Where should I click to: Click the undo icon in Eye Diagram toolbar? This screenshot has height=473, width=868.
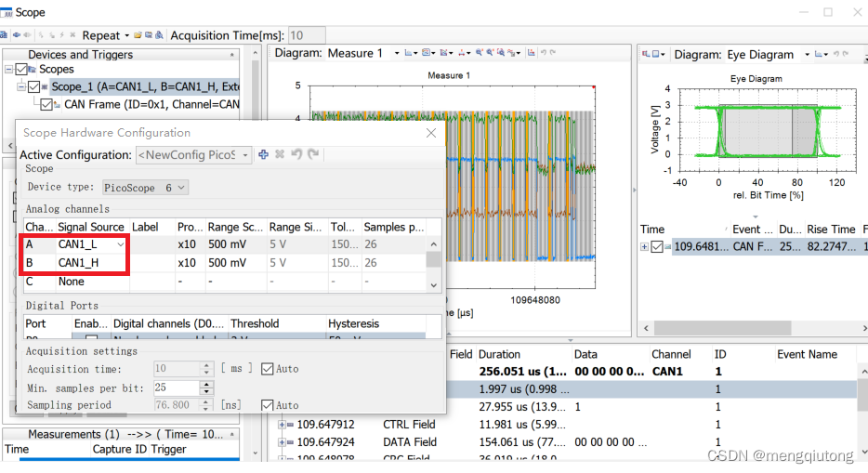836,54
